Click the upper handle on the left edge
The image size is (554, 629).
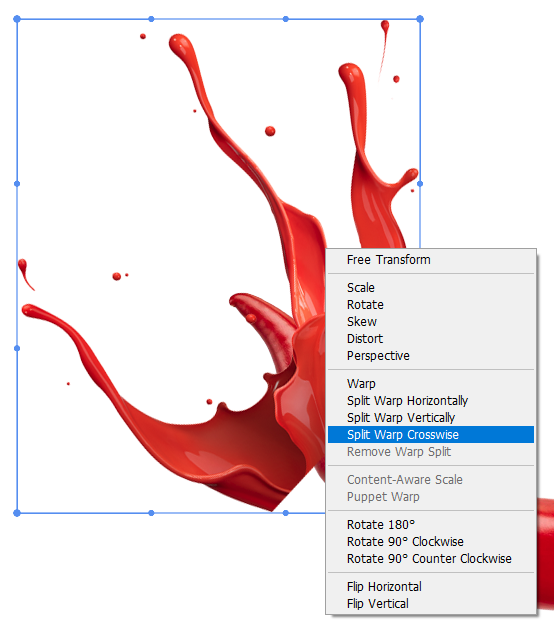point(17,184)
